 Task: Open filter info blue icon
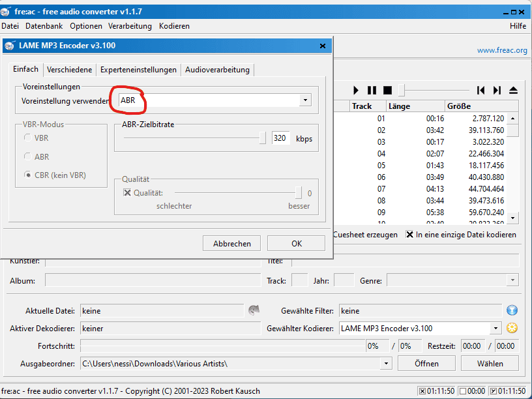point(512,310)
